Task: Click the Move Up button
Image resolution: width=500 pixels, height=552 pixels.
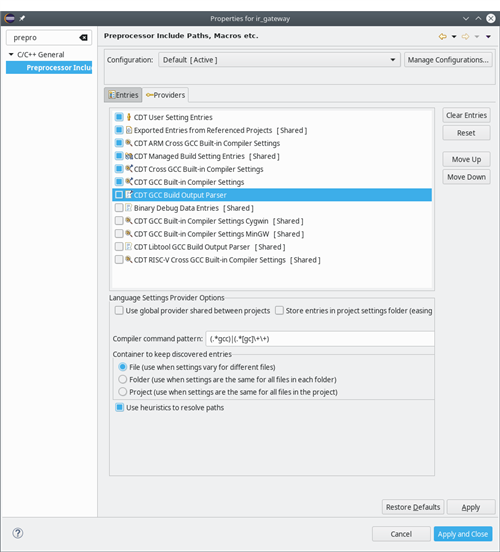Action: [466, 159]
